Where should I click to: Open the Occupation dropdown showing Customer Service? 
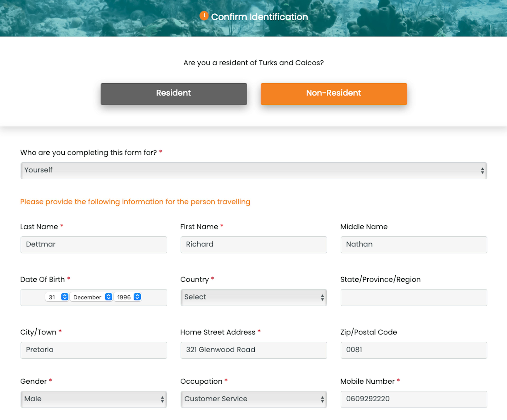254,399
